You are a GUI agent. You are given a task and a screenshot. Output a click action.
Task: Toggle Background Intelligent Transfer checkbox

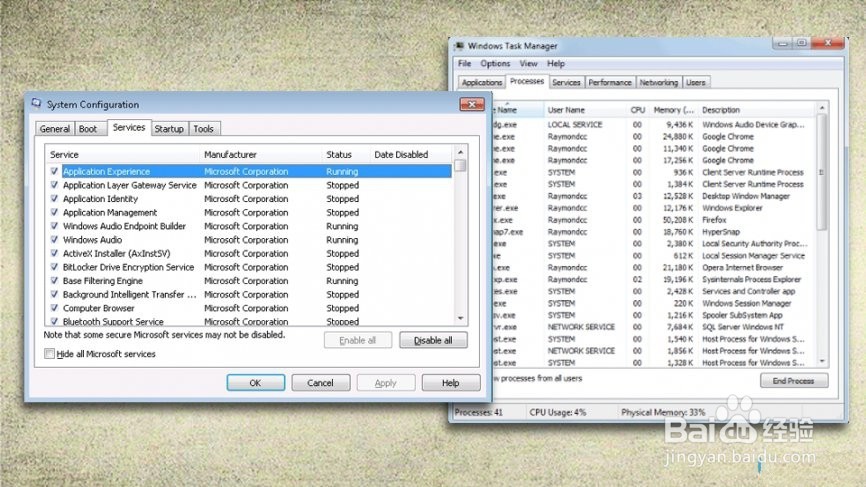pos(54,294)
